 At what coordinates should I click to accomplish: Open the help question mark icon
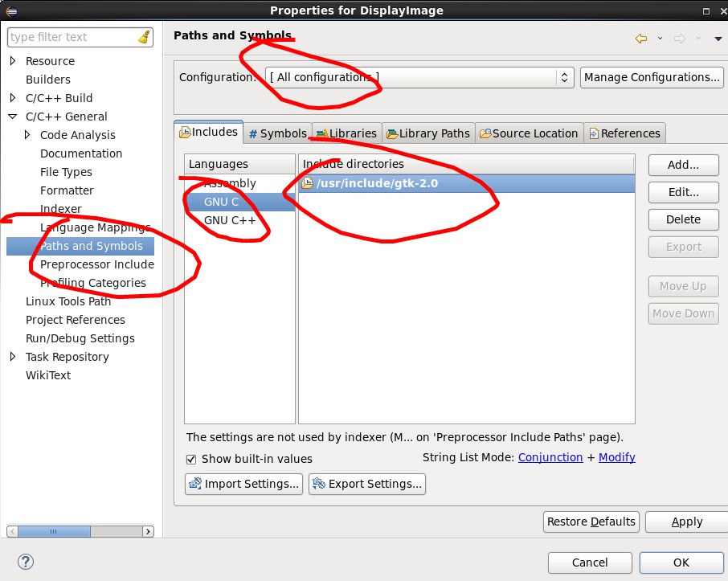pyautogui.click(x=25, y=562)
